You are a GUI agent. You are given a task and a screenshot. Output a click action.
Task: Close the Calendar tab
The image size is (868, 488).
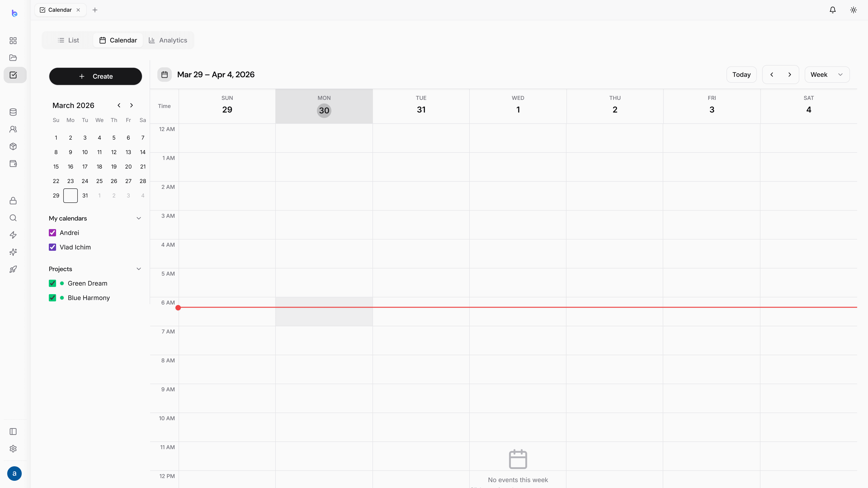pos(78,10)
